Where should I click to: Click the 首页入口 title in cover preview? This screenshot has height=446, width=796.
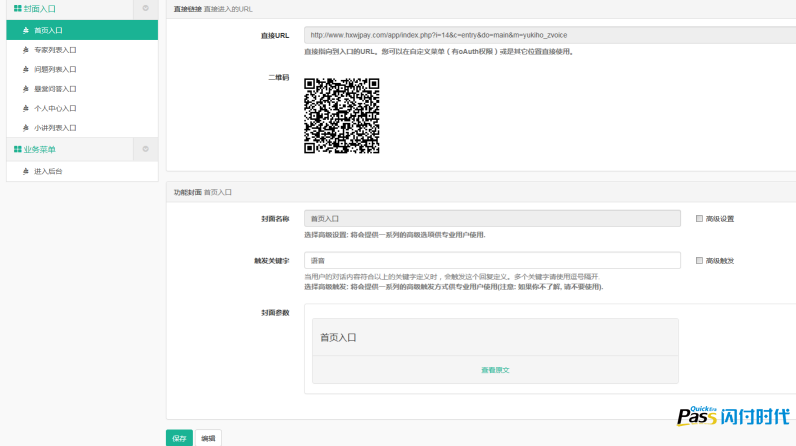338,337
